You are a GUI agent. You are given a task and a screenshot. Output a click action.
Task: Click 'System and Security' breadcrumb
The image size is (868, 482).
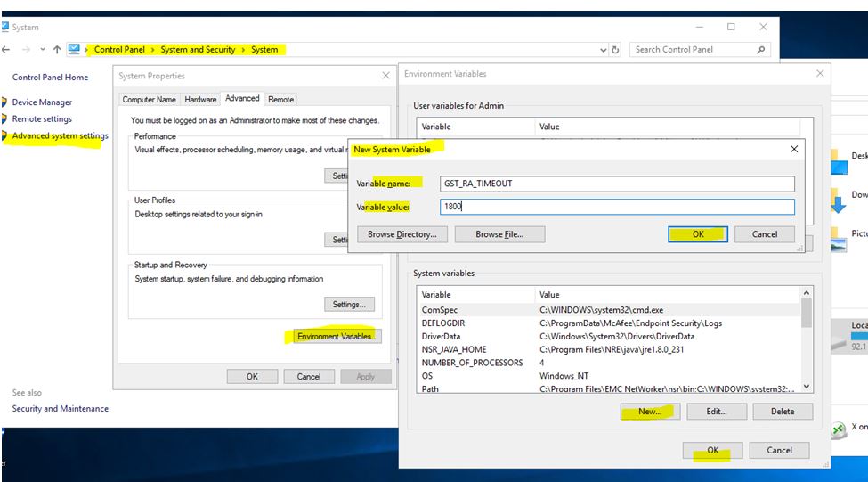tap(198, 50)
